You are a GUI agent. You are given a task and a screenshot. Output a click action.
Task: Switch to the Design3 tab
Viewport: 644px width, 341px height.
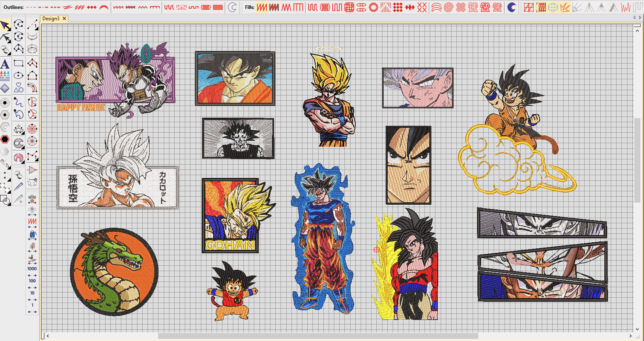(51, 19)
